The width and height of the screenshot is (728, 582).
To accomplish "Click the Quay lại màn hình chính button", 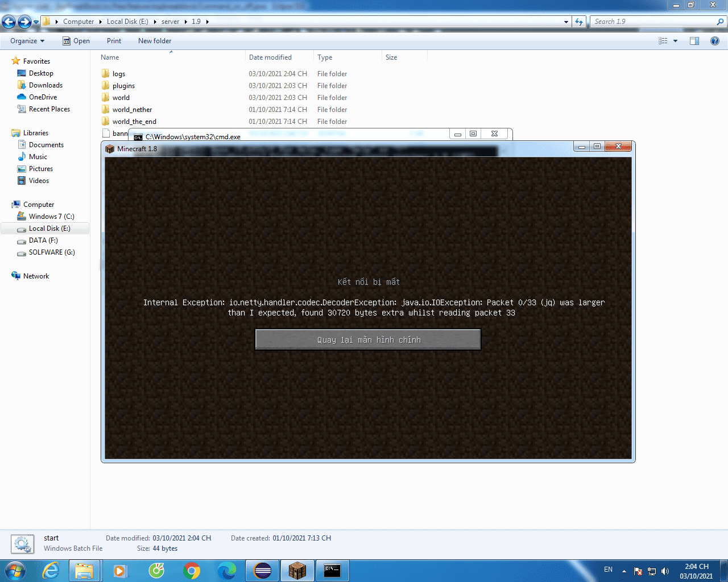I will coord(368,340).
